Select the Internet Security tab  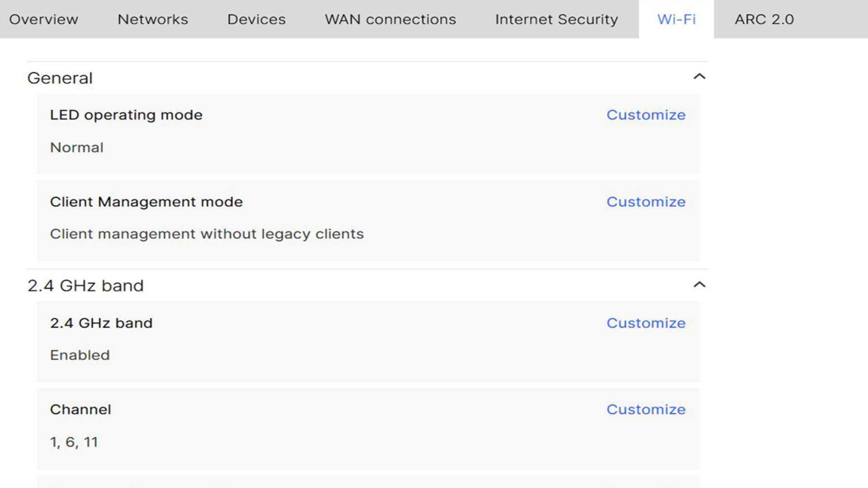tap(557, 19)
